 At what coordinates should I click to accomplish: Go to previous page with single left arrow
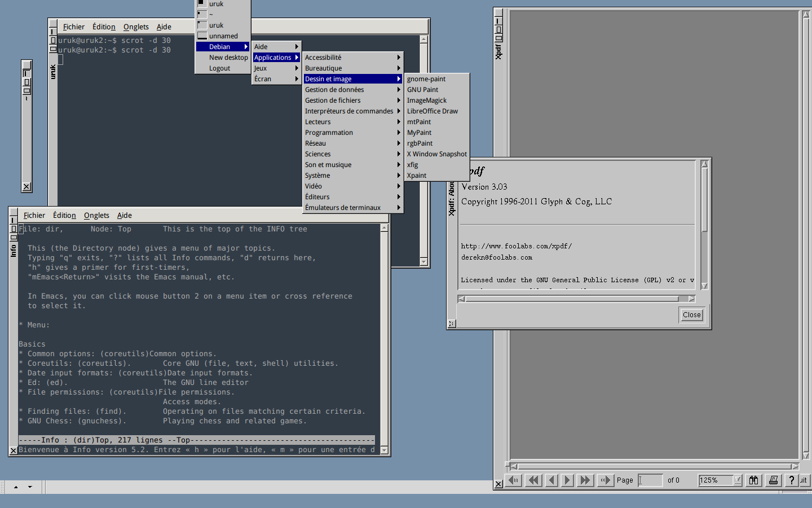tap(551, 480)
